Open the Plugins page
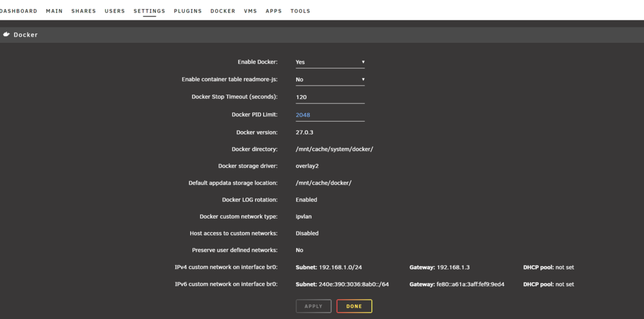This screenshot has width=644, height=319. pyautogui.click(x=187, y=11)
